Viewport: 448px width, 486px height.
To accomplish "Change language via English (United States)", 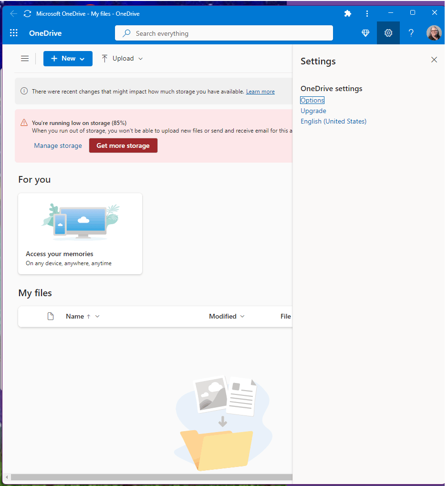I will coord(333,121).
